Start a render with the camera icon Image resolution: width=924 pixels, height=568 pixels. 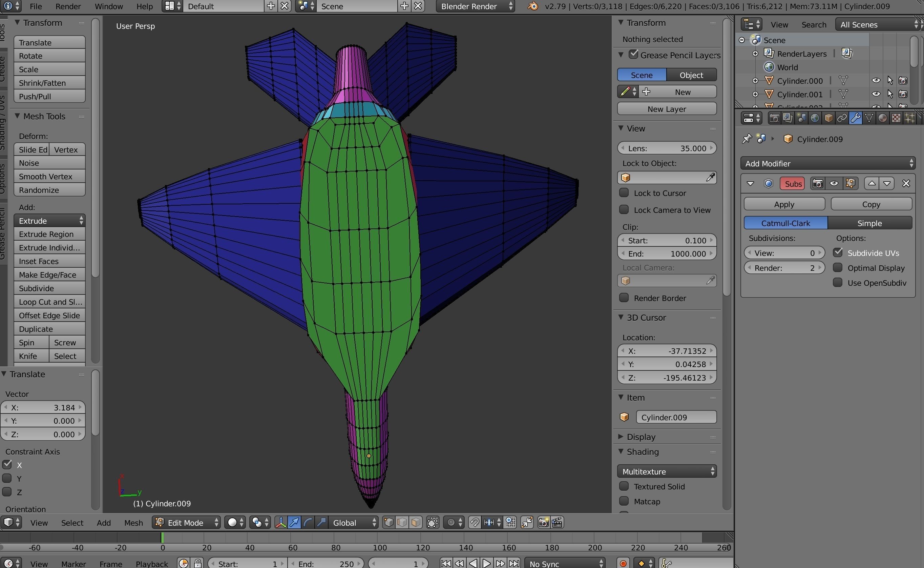tap(543, 522)
